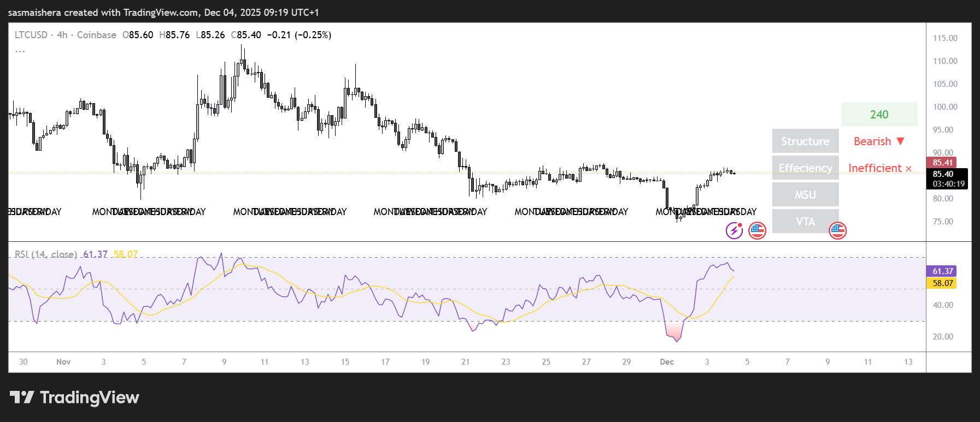Click the red 85.41 price tag
Screen dimensions: 980x422
[x=942, y=163]
